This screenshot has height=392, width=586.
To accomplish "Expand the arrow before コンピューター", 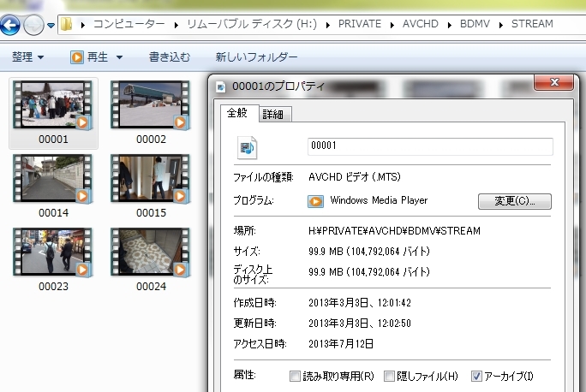I will (x=83, y=25).
